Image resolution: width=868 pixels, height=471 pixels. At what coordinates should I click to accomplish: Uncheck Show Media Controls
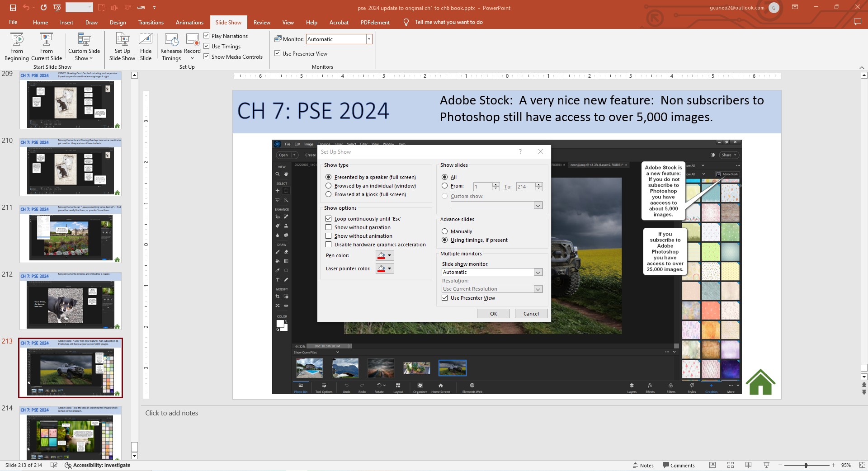207,57
